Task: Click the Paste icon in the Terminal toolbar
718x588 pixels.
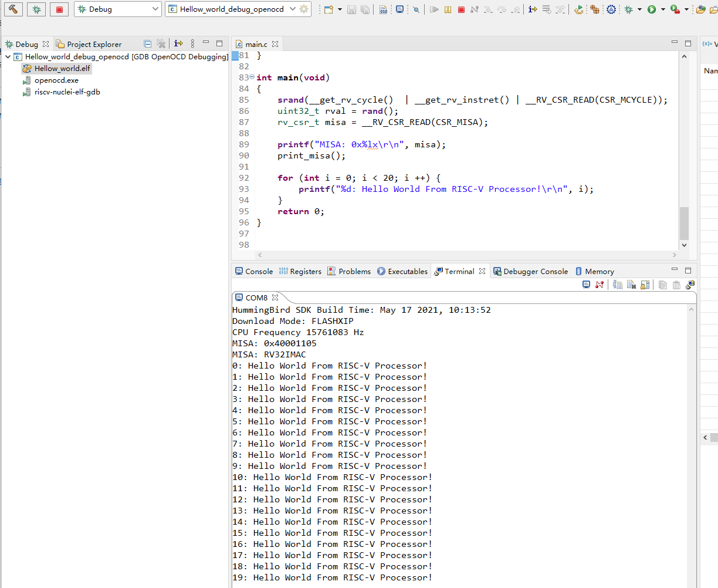Action: coord(676,285)
